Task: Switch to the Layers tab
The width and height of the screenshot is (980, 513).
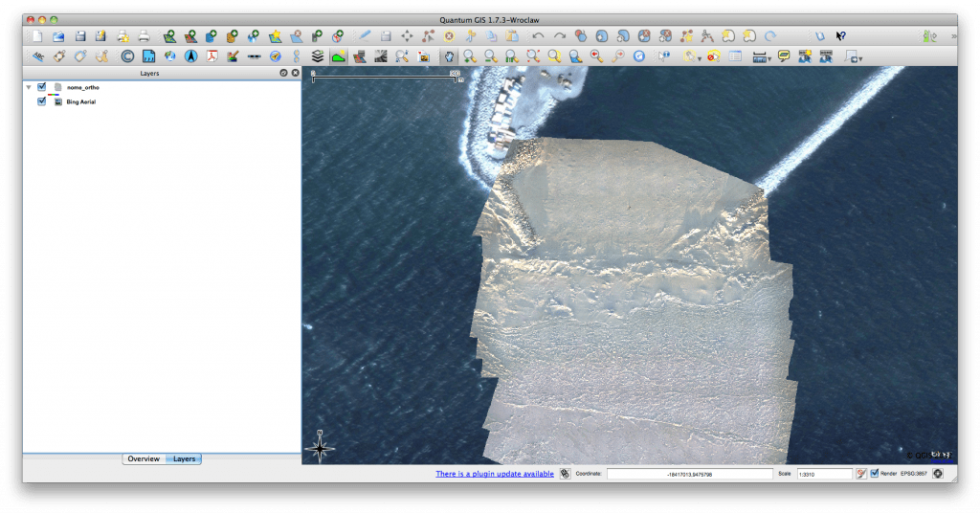Action: click(184, 458)
